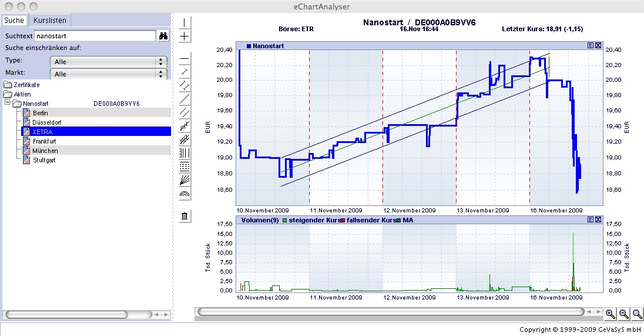Switch to the Kurslisten tab
This screenshot has height=336, width=644.
49,20
